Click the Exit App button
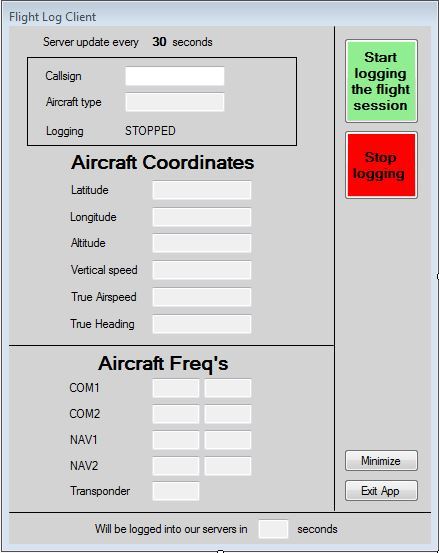The image size is (439, 553). pos(381,491)
